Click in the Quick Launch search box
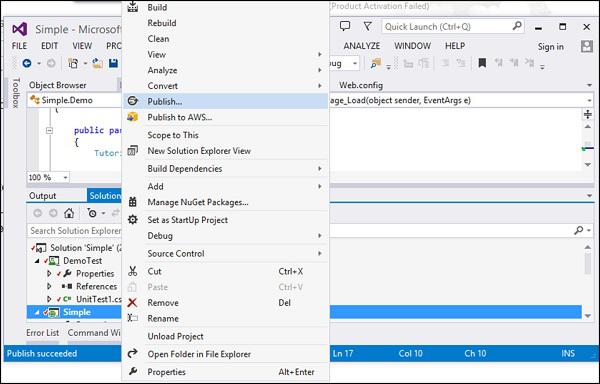Screen dimensions: 600x384 pos(452,26)
